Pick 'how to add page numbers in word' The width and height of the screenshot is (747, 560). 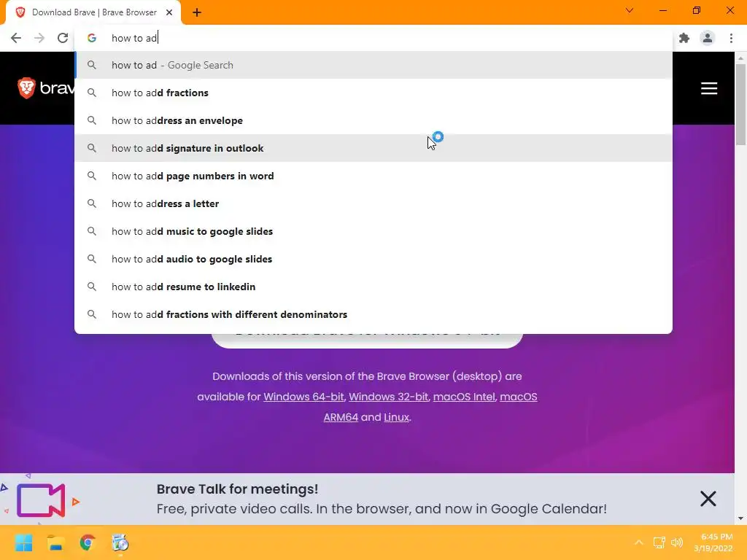click(373, 176)
